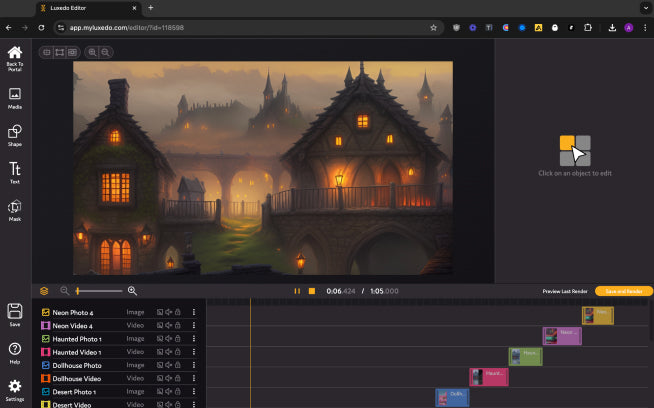This screenshot has width=654, height=408.
Task: Open more options for Dollhouse Video layer
Action: (193, 378)
